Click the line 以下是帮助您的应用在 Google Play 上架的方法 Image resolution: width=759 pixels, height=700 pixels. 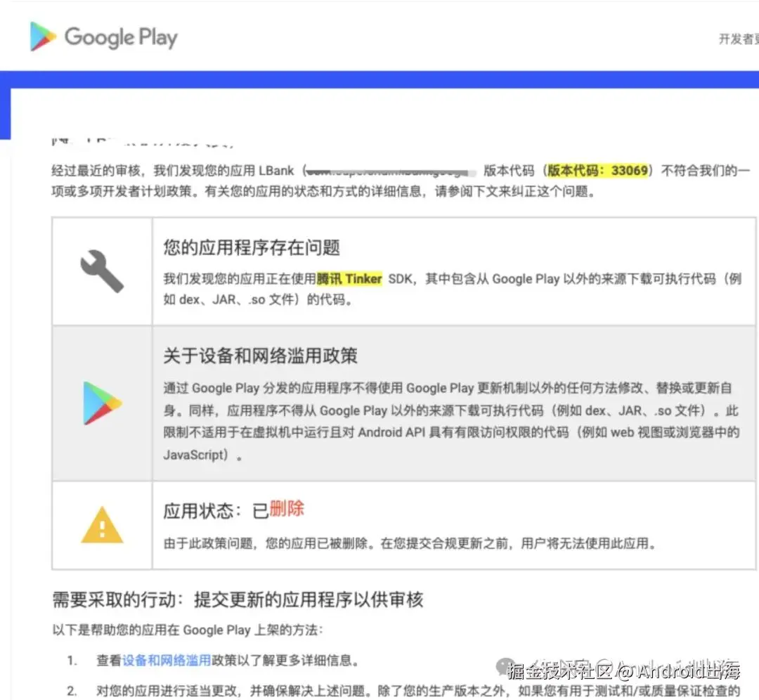click(188, 630)
